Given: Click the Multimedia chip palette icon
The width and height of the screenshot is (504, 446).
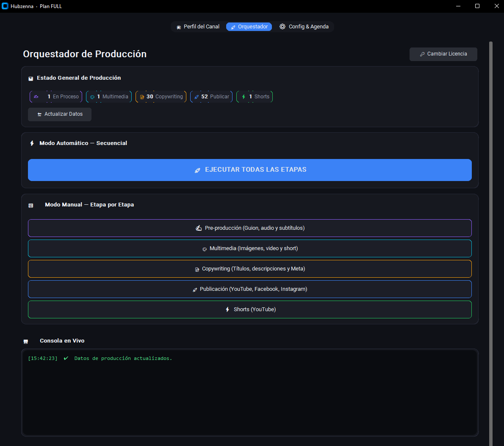Looking at the screenshot, I should pyautogui.click(x=92, y=97).
